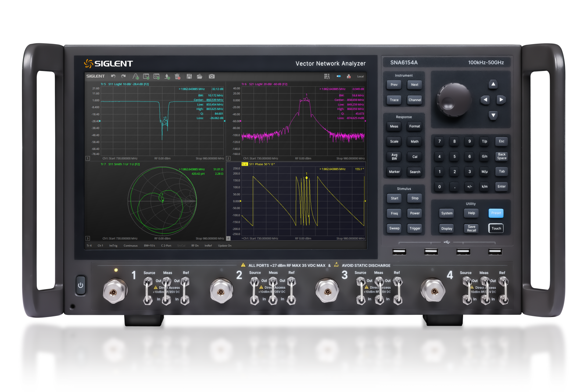Open the Scale menu key
This screenshot has width=588, height=392.
(394, 141)
